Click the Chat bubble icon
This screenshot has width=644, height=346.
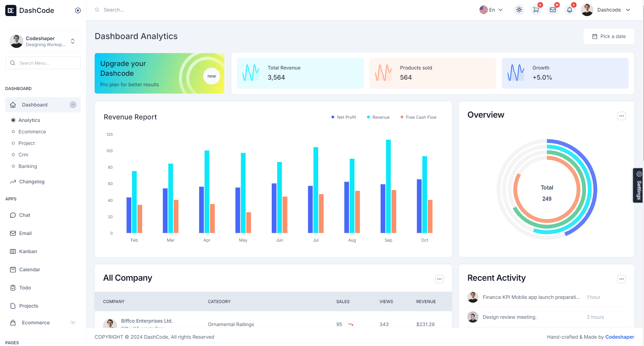tap(13, 215)
